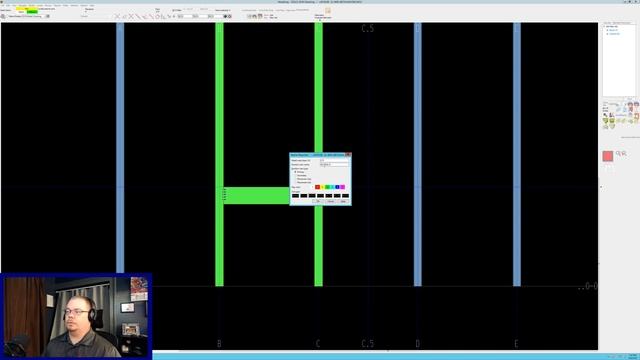Click the topmost input field in dialog

tap(334, 160)
